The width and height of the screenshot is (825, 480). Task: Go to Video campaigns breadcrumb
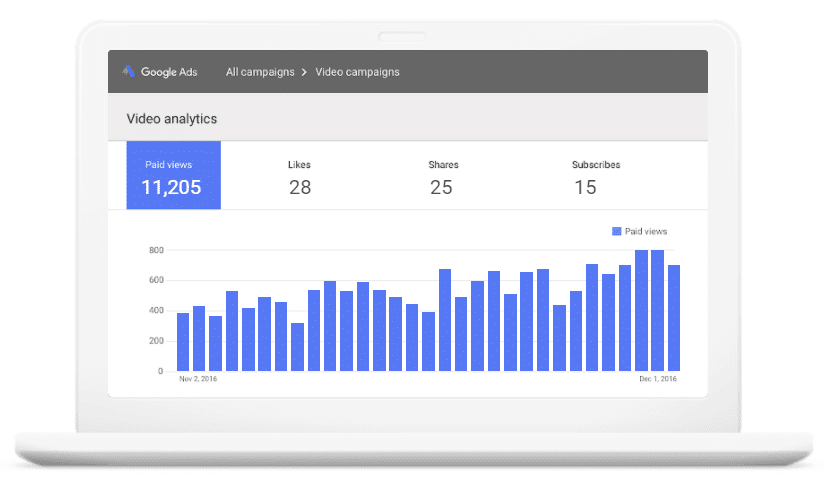(357, 72)
